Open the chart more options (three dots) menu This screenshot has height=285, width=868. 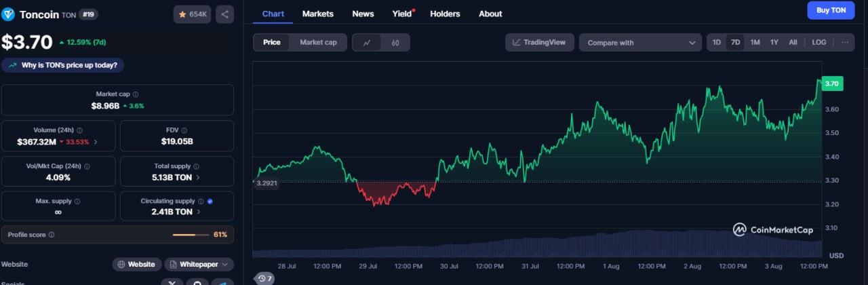845,42
